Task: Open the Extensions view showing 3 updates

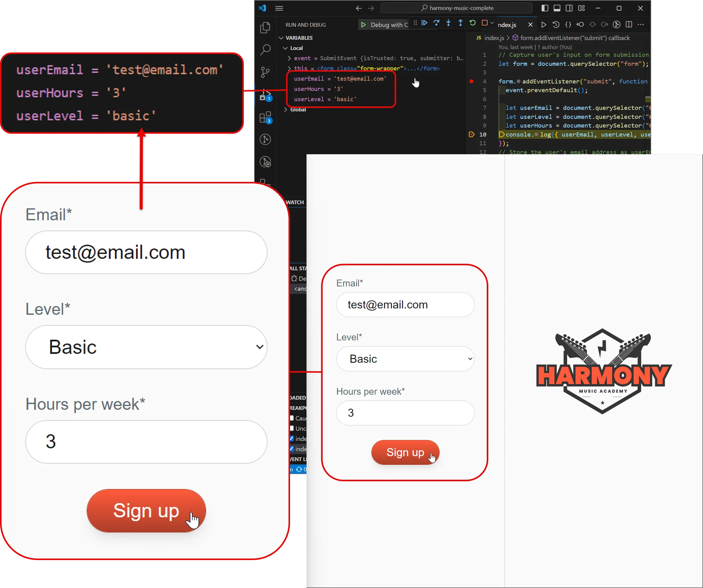Action: pyautogui.click(x=265, y=118)
